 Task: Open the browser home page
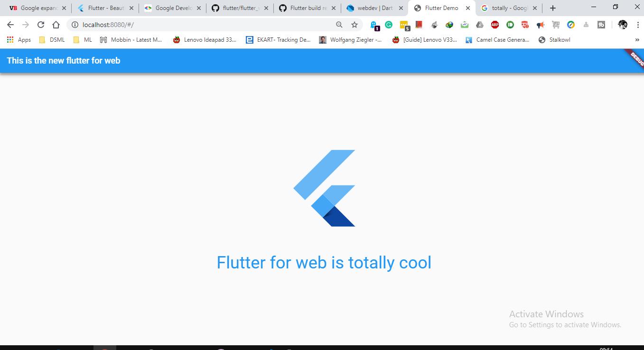pos(56,25)
